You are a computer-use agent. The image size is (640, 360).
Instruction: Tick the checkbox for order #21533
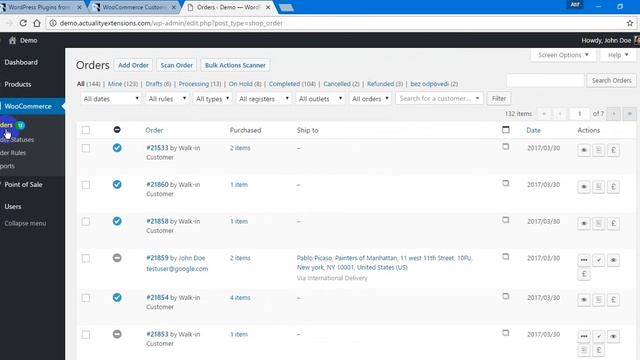pyautogui.click(x=86, y=148)
